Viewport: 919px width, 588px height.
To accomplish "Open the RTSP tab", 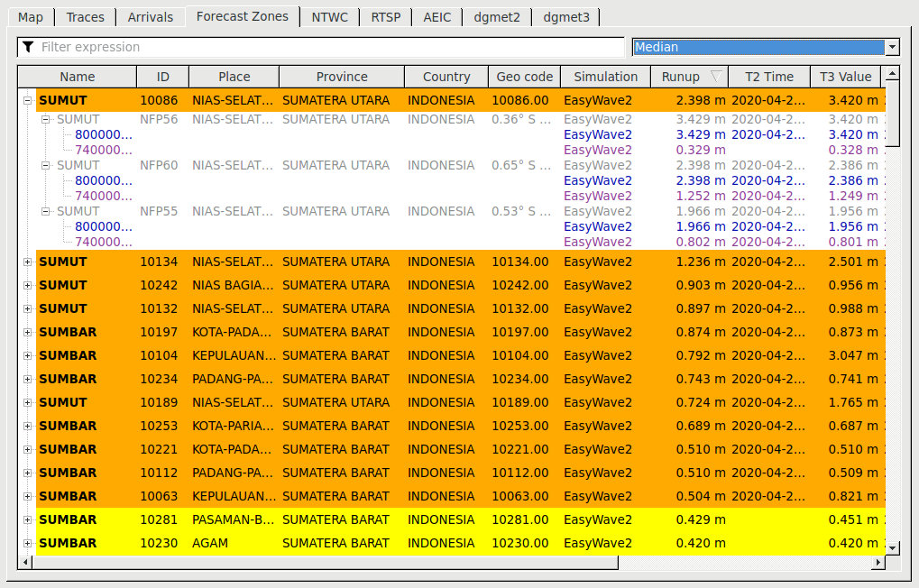I will 386,17.
